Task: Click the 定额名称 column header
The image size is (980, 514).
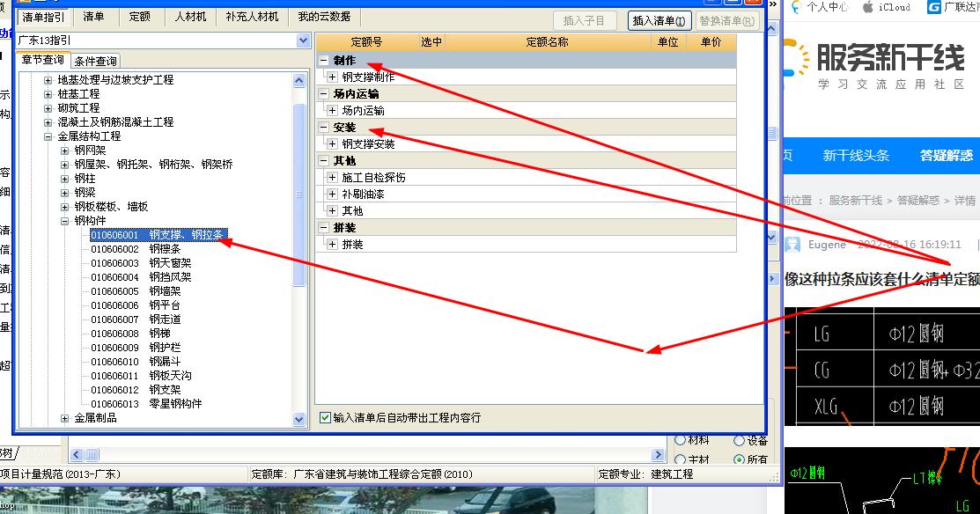Action: point(548,42)
